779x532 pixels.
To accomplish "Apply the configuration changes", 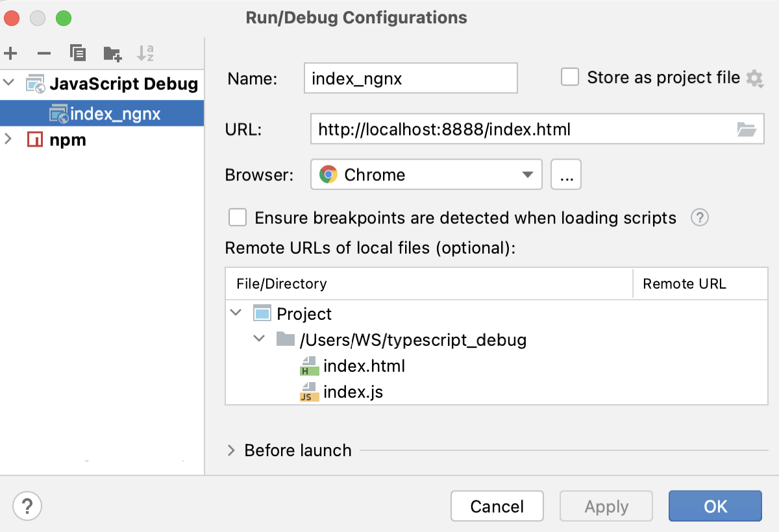I will (606, 506).
